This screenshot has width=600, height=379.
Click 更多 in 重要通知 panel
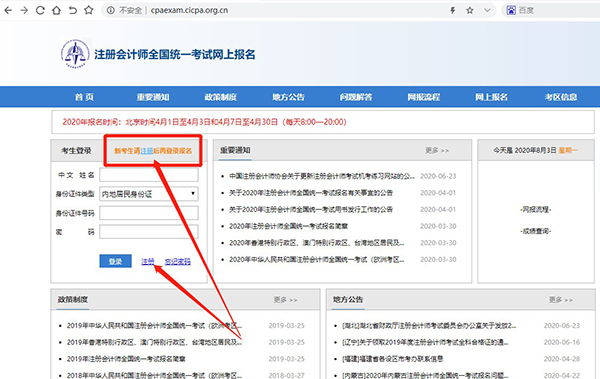pyautogui.click(x=437, y=150)
